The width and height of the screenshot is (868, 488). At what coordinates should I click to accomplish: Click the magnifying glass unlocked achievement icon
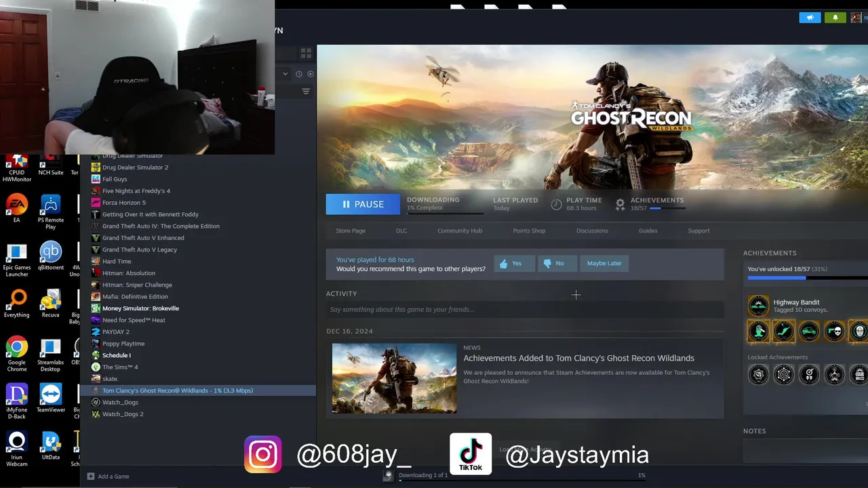coord(758,331)
